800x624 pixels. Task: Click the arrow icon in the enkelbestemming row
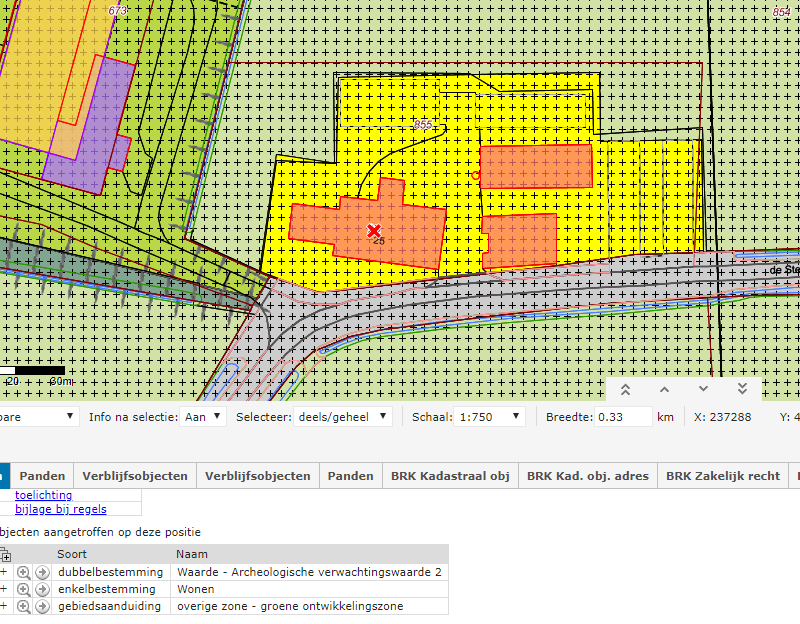tap(42, 589)
